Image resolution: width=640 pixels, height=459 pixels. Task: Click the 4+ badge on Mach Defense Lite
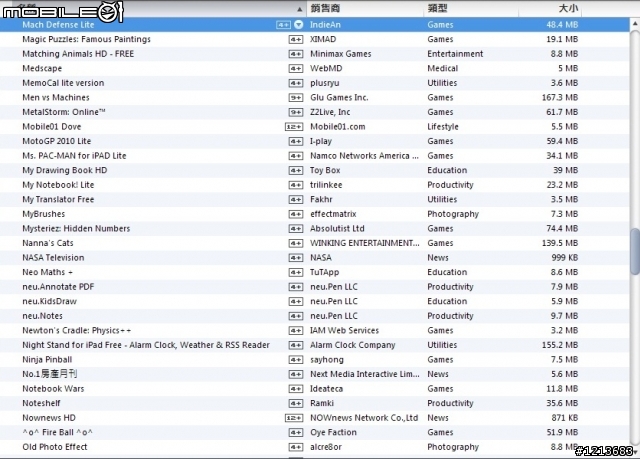pyautogui.click(x=284, y=25)
